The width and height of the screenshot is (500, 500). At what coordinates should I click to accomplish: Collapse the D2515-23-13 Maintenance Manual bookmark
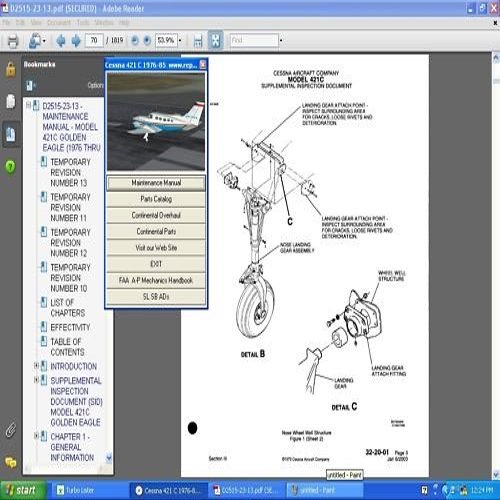(29, 106)
